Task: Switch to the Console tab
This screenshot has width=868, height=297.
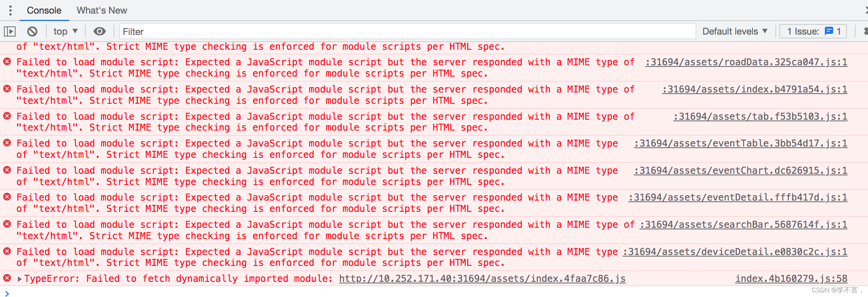Action: 44,10
